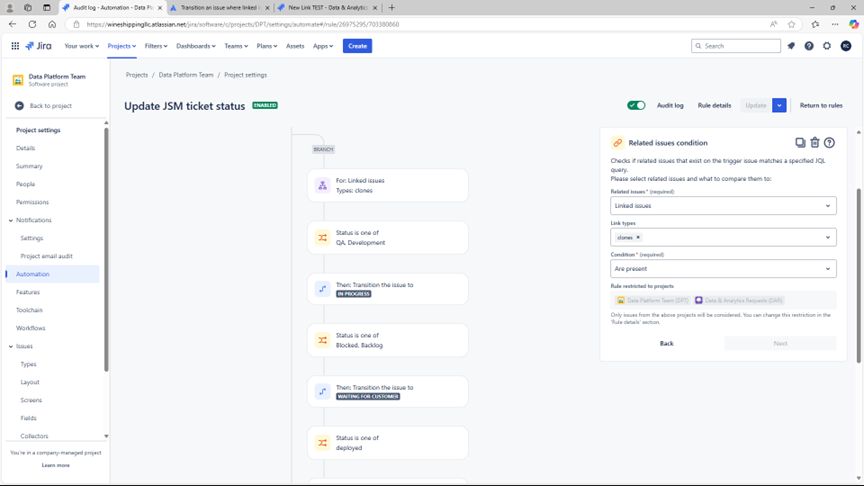Collapse the Notifications section in sidebar

[10, 220]
